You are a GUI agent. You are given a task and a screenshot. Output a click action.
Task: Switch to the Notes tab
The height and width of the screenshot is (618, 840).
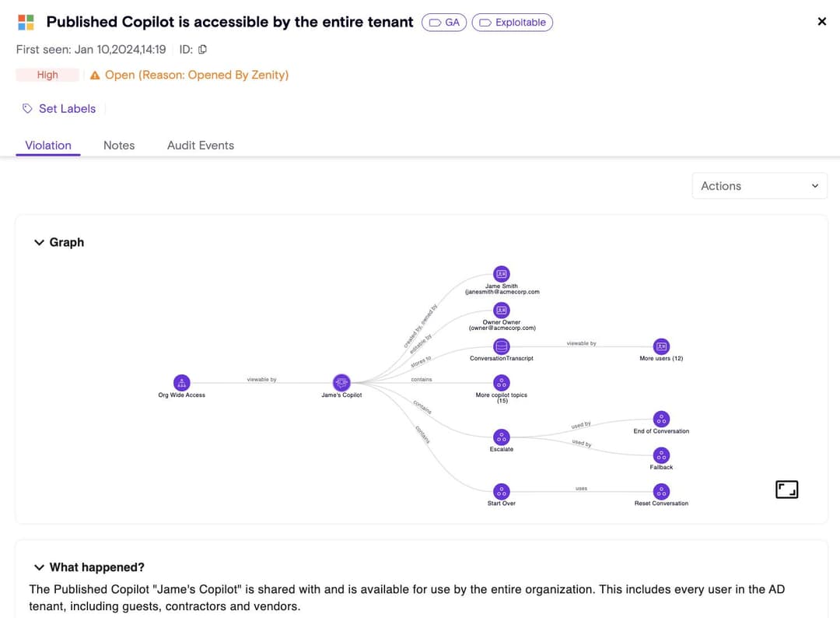pos(119,146)
